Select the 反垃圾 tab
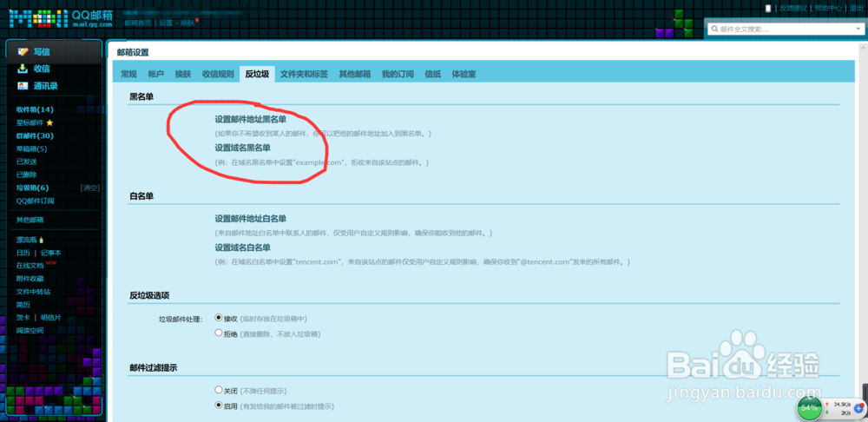Viewport: 868px width, 422px height. (257, 74)
